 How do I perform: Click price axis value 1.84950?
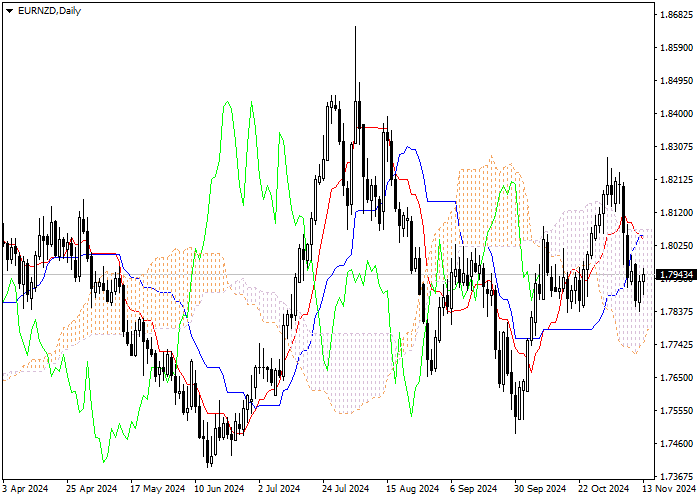tap(676, 81)
